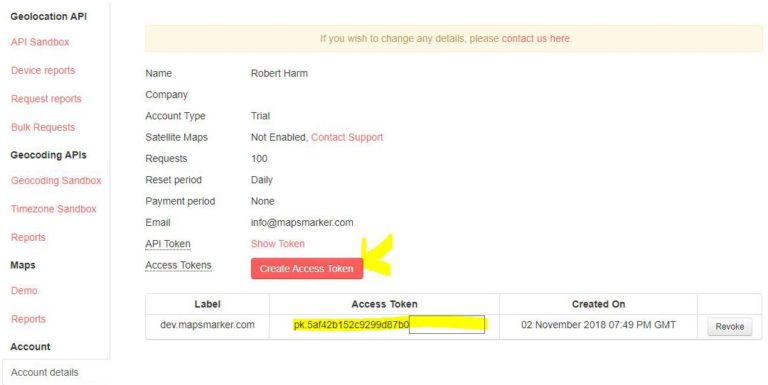Click Show Token link
The image size is (768, 385).
point(278,243)
